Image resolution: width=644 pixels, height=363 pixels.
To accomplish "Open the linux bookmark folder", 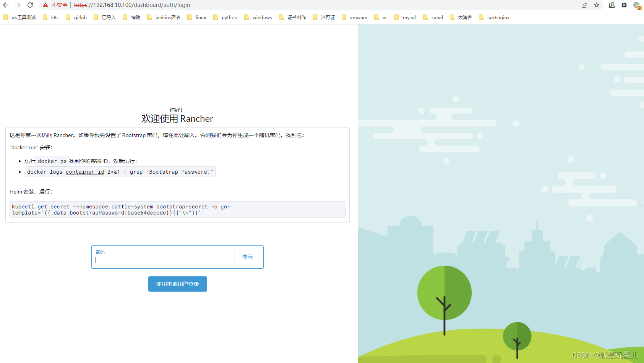I will pos(197,17).
